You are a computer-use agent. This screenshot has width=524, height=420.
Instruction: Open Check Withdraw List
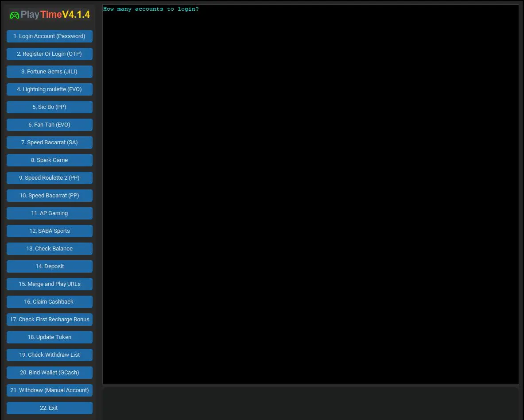pos(50,355)
